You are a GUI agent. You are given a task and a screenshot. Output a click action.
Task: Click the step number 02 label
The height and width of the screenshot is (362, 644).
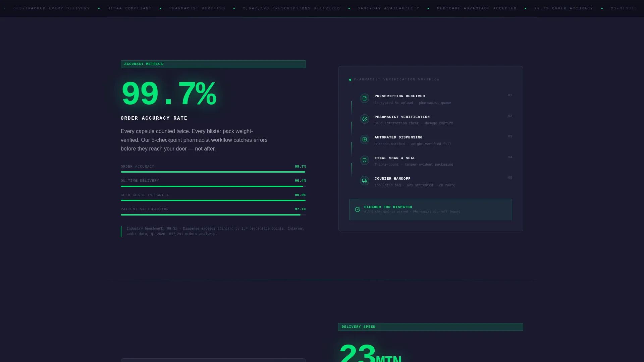coord(510,116)
